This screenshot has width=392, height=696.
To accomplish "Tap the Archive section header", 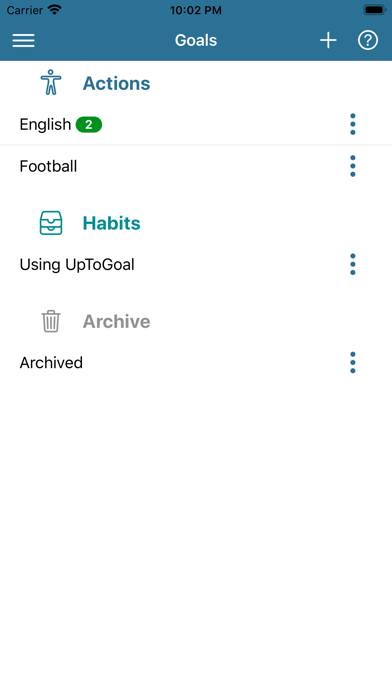I will (116, 321).
